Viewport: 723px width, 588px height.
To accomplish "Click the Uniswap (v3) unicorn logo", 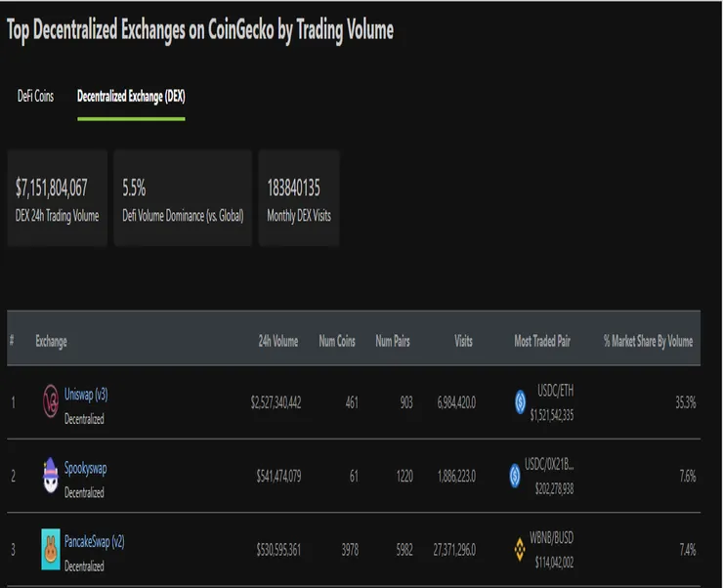I will (51, 401).
